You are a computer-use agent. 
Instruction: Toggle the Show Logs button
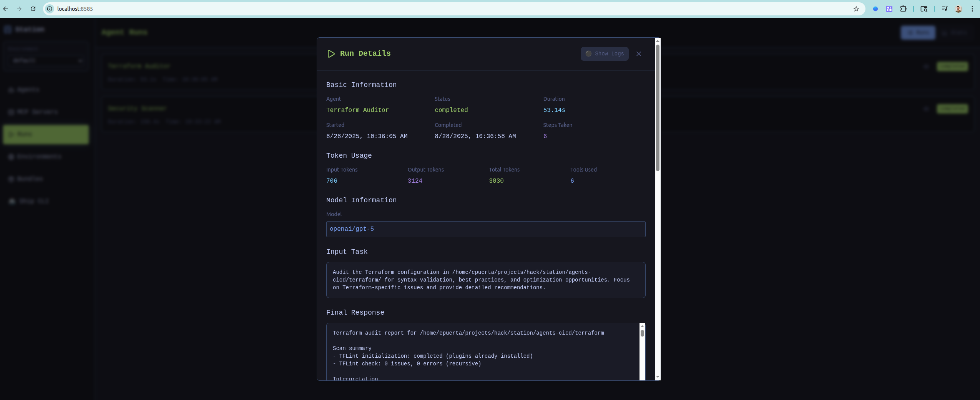click(x=605, y=54)
